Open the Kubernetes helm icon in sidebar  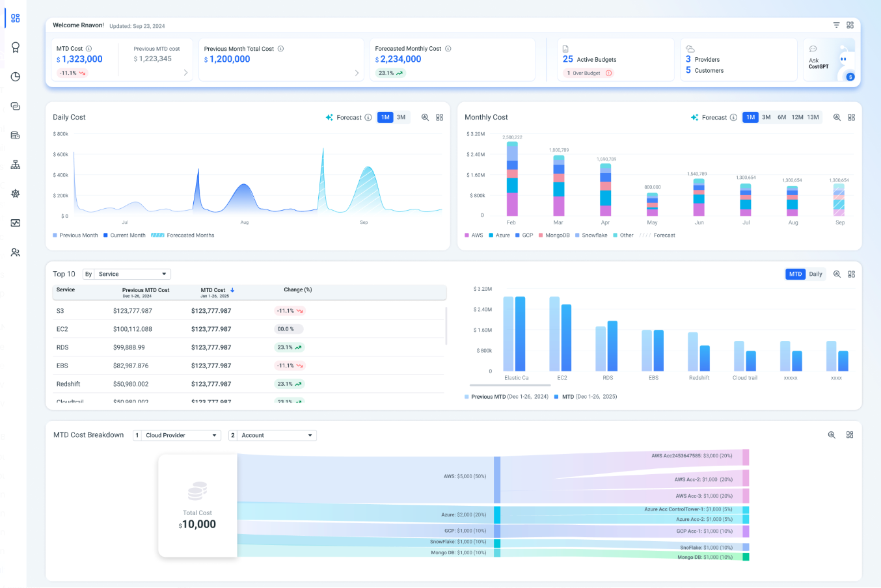[x=16, y=194]
